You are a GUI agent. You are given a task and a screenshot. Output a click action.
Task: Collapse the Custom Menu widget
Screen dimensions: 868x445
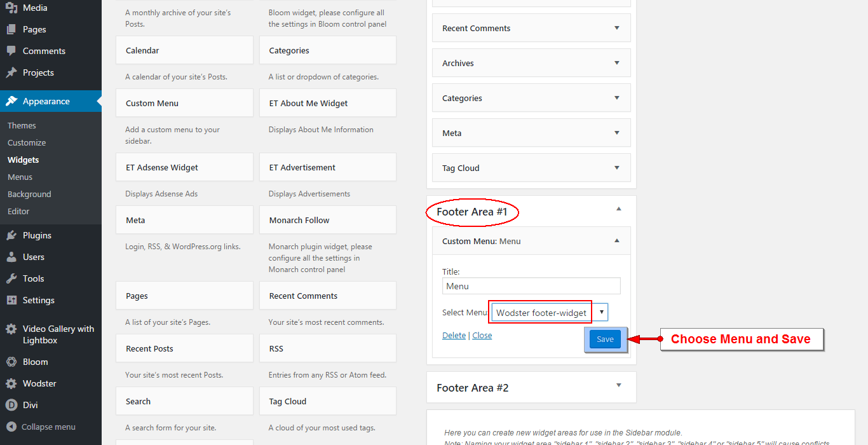pos(616,241)
